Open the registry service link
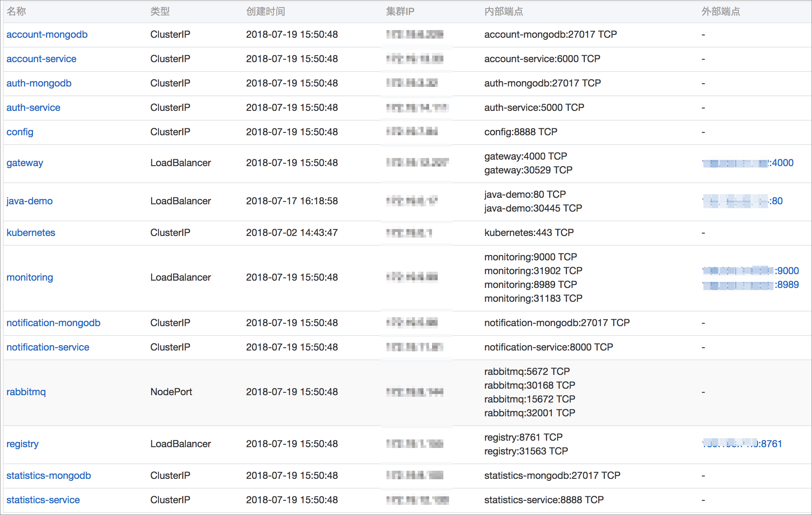 click(22, 444)
